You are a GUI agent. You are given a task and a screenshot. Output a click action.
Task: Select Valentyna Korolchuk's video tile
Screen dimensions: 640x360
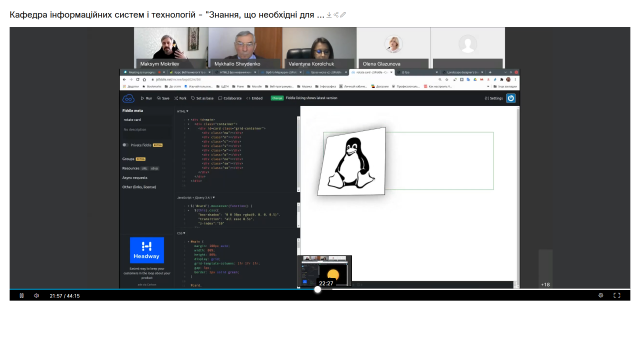320,48
